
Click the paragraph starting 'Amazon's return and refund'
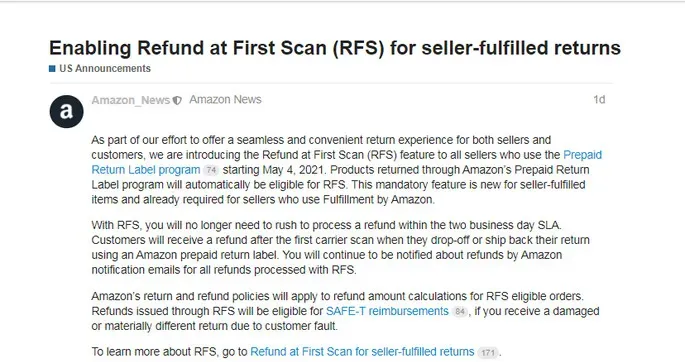345,311
